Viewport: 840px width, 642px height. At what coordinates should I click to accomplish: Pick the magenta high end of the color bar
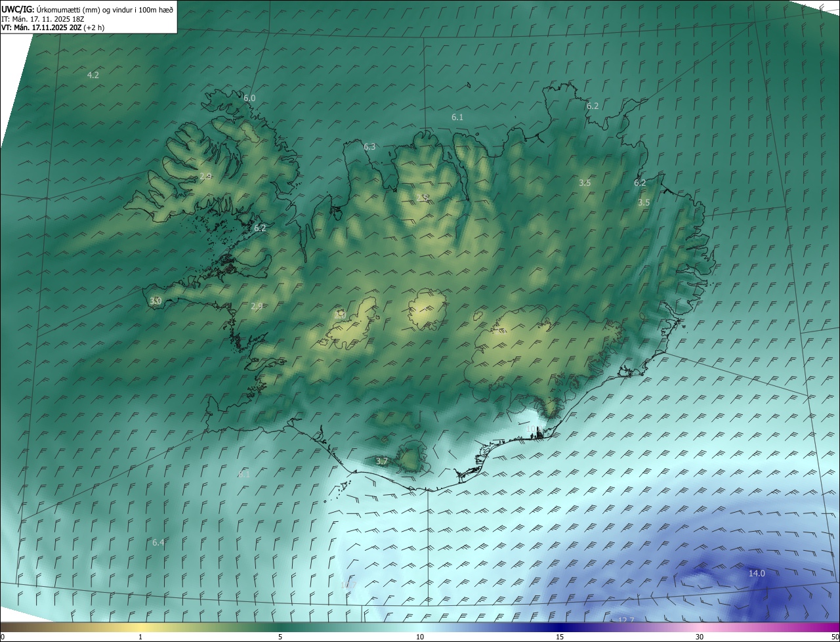pos(827,628)
